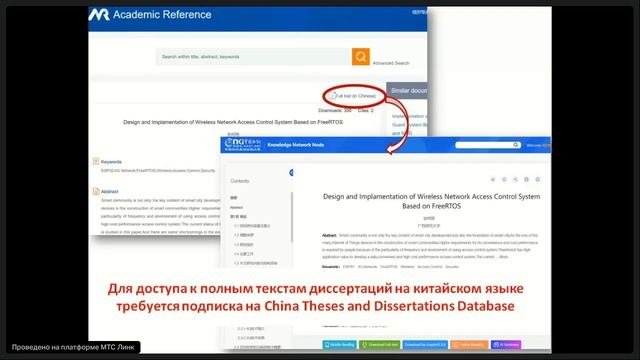Screen dimensions: 640x360
Task: Click the Mobile Reading button
Action: [x=340, y=345]
